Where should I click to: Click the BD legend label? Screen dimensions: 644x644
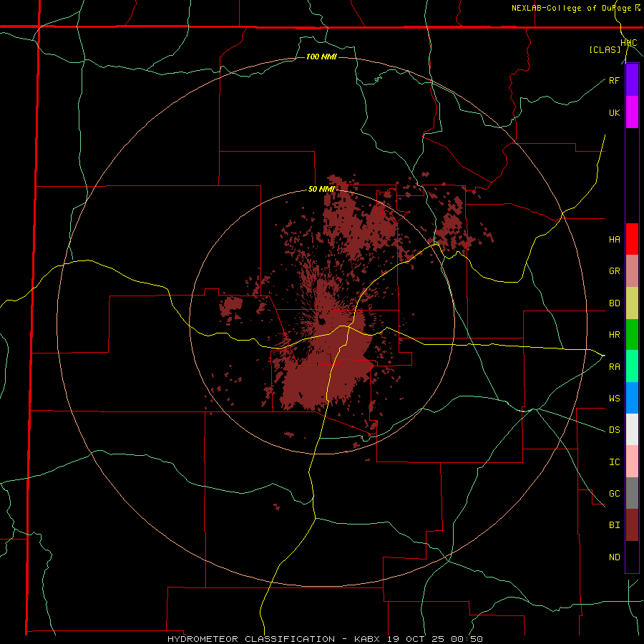[614, 303]
